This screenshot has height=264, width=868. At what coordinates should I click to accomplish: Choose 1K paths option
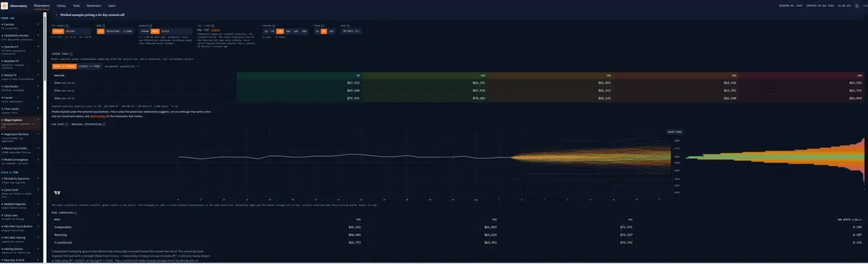coord(317,32)
